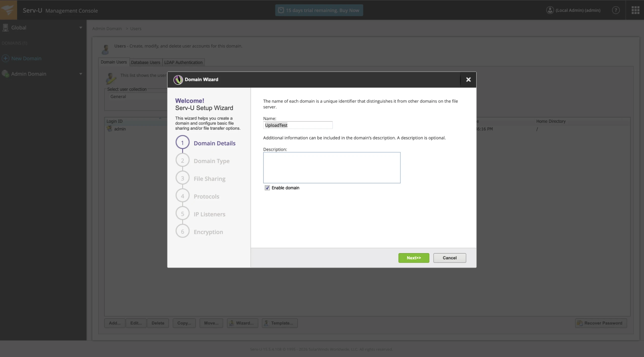Open the apps grid menu icon

[635, 10]
